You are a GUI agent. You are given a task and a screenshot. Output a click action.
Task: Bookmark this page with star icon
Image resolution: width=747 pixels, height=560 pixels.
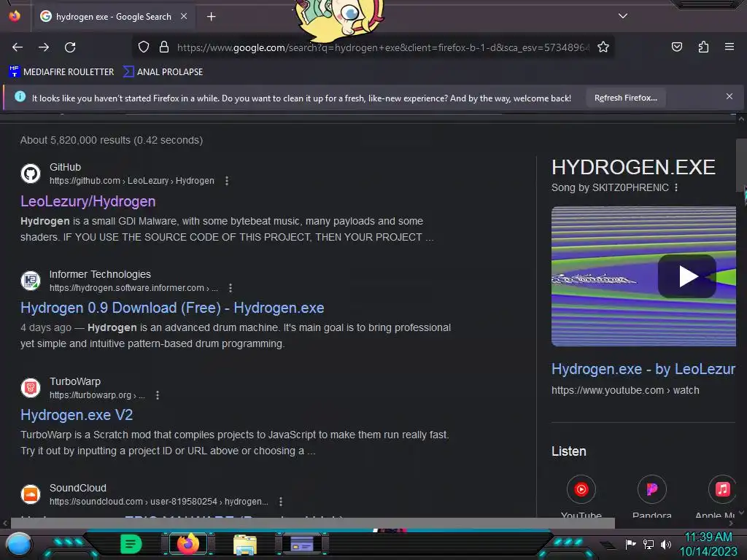(x=603, y=47)
